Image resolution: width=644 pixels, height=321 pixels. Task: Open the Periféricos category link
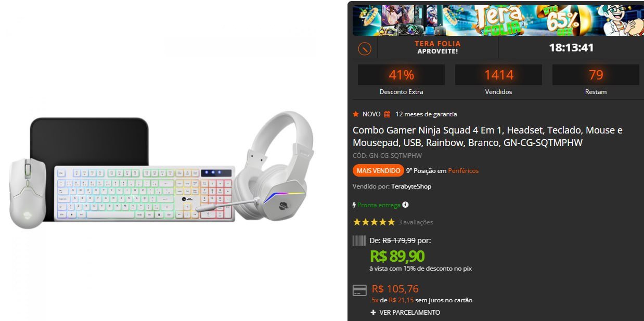(x=462, y=170)
